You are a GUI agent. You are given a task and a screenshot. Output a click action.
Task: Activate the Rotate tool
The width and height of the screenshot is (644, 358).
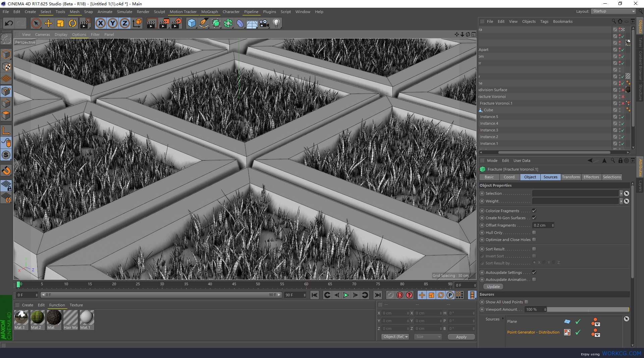(x=72, y=23)
